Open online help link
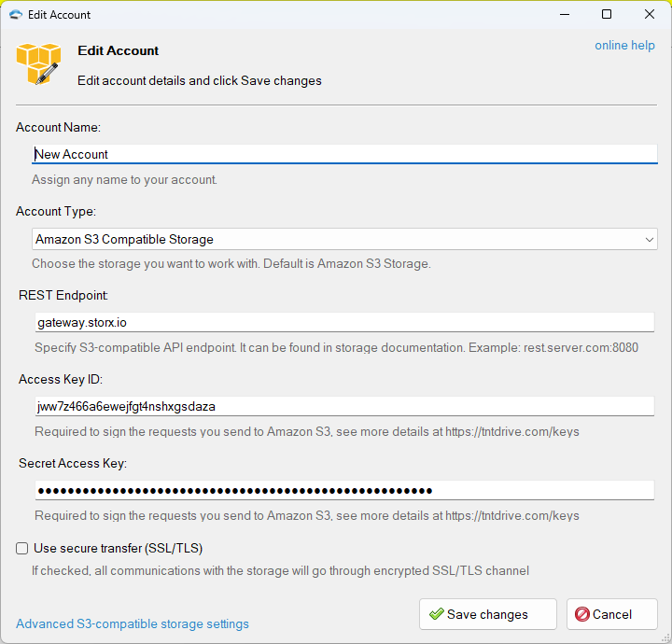This screenshot has height=644, width=672. pos(624,45)
